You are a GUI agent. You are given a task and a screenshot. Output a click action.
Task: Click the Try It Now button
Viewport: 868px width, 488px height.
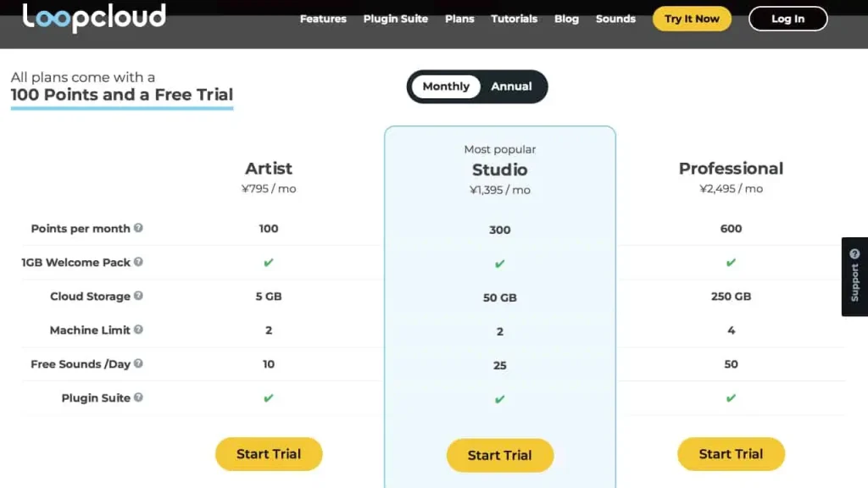(x=692, y=19)
